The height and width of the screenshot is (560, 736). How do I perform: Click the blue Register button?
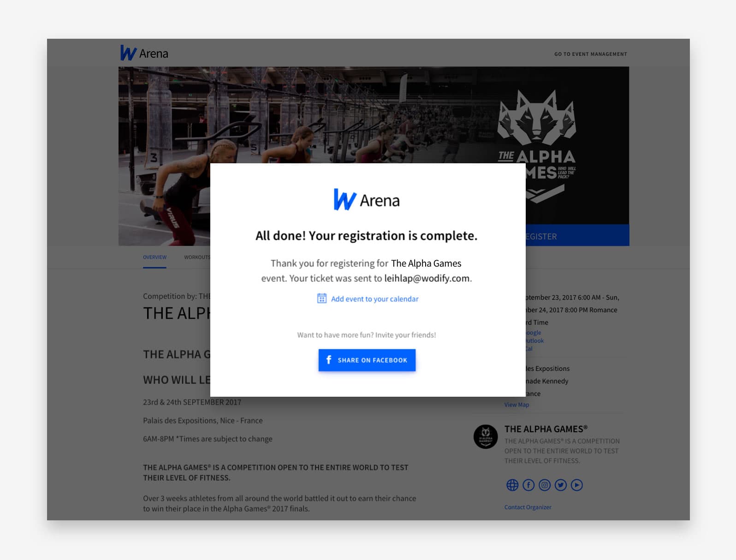pos(577,236)
